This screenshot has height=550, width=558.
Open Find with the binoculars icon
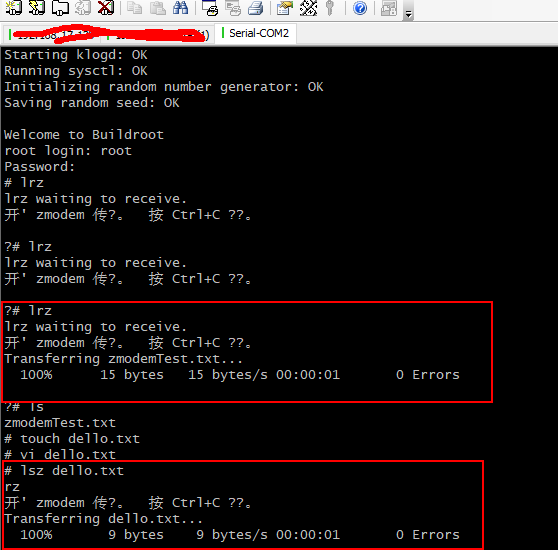tap(181, 8)
